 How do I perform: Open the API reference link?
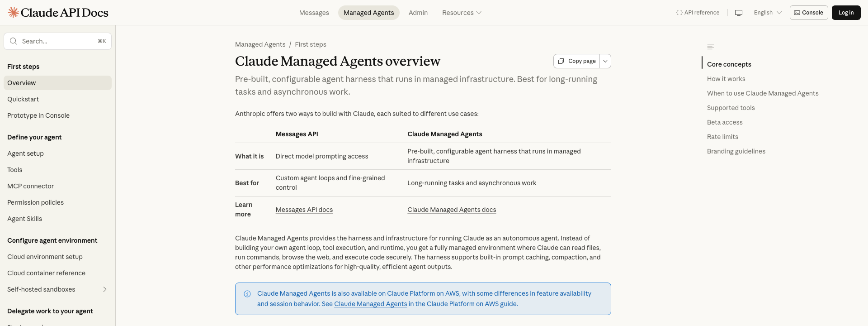pyautogui.click(x=698, y=13)
